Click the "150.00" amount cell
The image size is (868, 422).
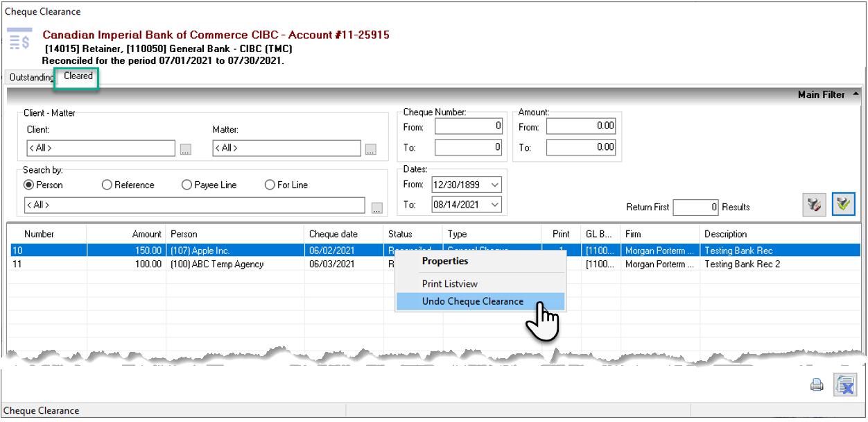click(127, 251)
